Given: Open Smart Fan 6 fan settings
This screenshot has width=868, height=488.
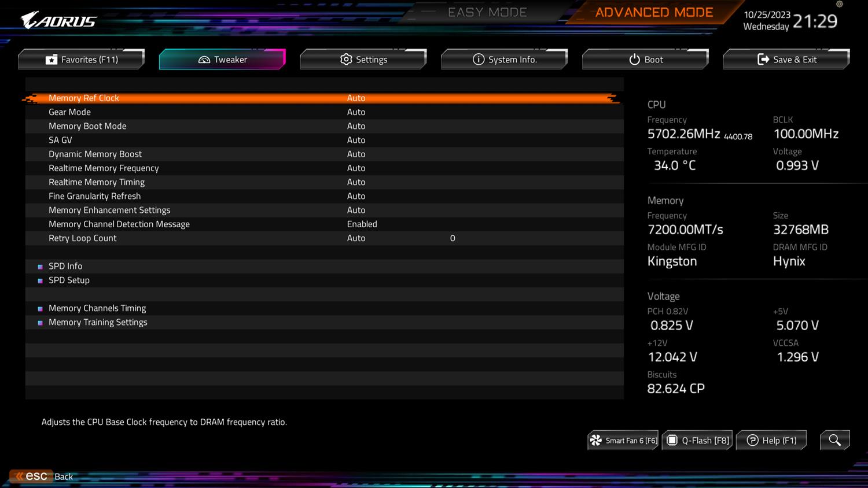Looking at the screenshot, I should pos(623,441).
